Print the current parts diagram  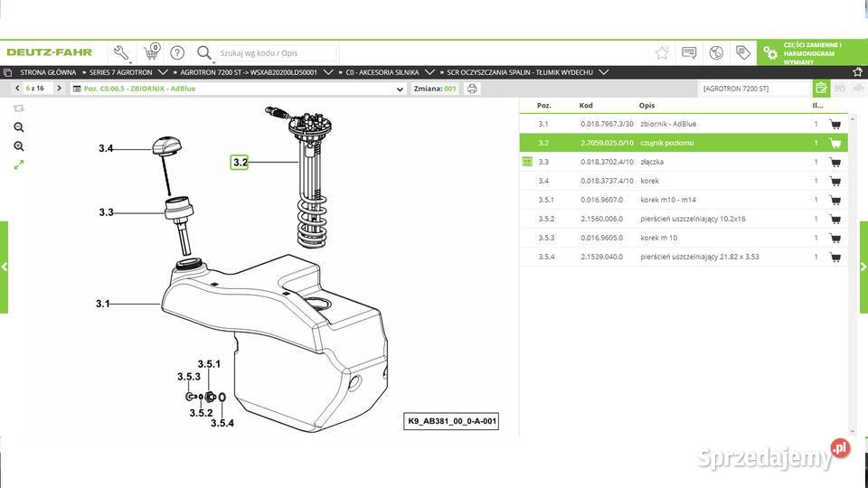pos(472,89)
